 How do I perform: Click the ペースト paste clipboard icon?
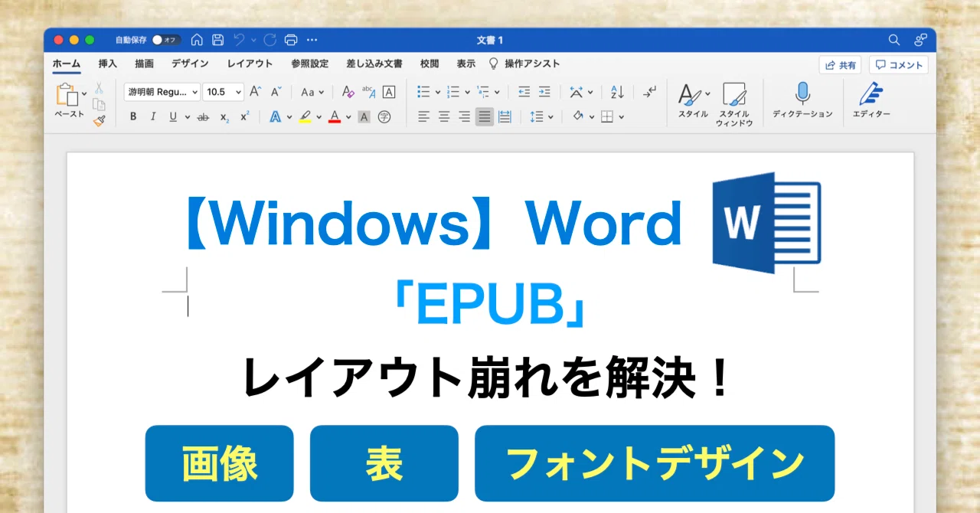click(67, 95)
